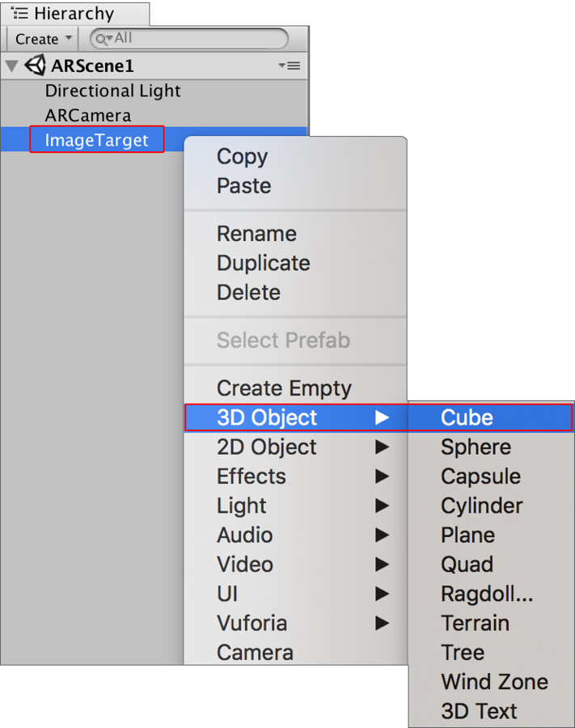Focus the Hierarchy search field

coord(189,39)
